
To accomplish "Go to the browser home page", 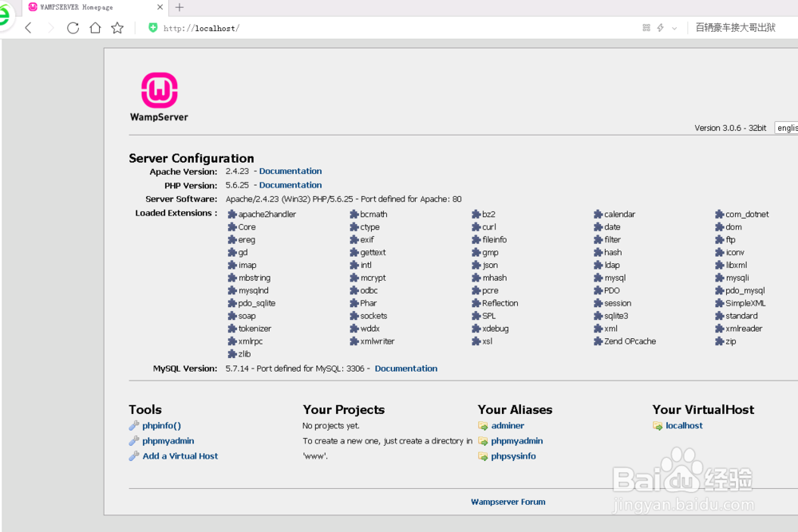I will 95,28.
